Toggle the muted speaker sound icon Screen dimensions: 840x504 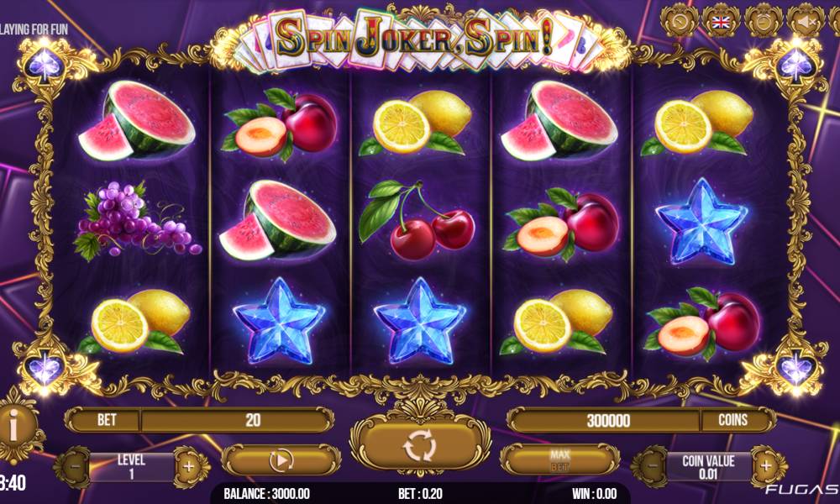(x=806, y=22)
